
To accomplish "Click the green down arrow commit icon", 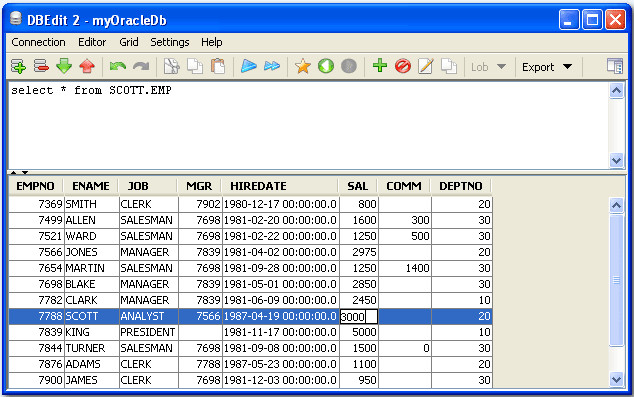I will pyautogui.click(x=64, y=66).
